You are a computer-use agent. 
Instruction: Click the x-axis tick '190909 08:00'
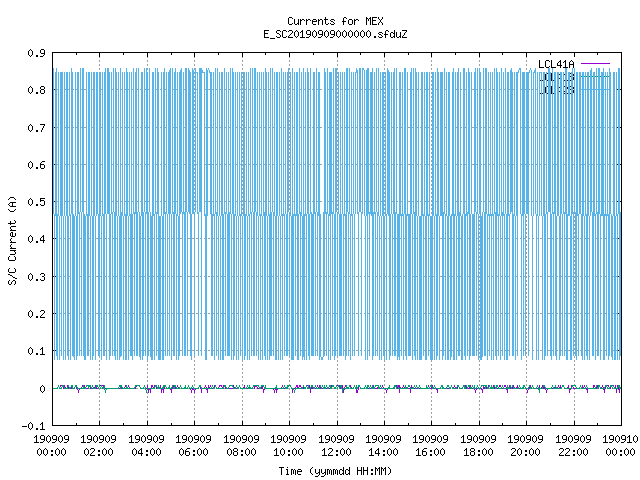(x=241, y=446)
